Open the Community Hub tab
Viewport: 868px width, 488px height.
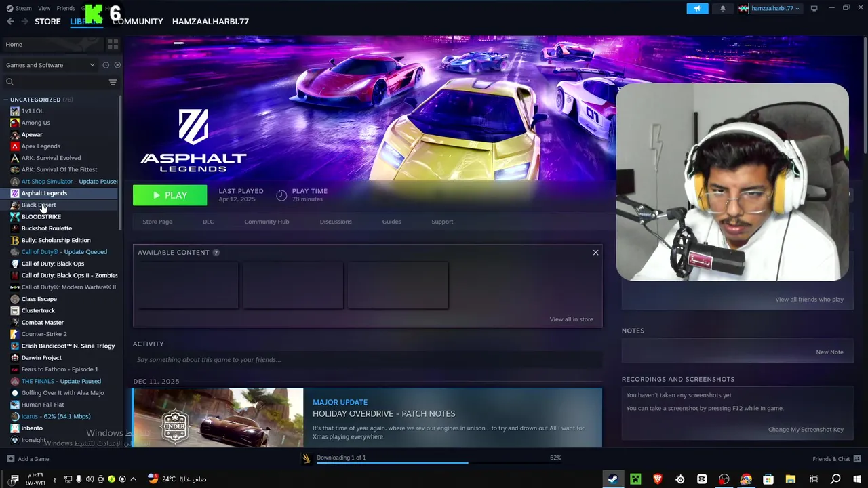267,222
